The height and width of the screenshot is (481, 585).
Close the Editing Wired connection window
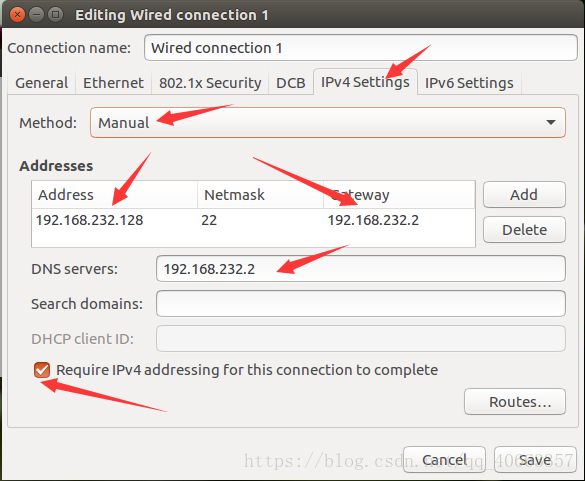point(17,15)
